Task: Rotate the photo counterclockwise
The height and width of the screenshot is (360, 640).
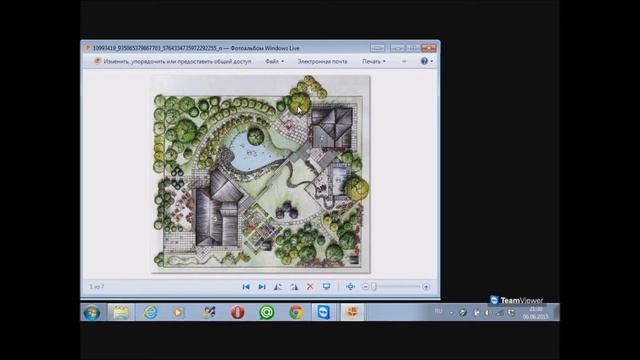Action: [278, 287]
